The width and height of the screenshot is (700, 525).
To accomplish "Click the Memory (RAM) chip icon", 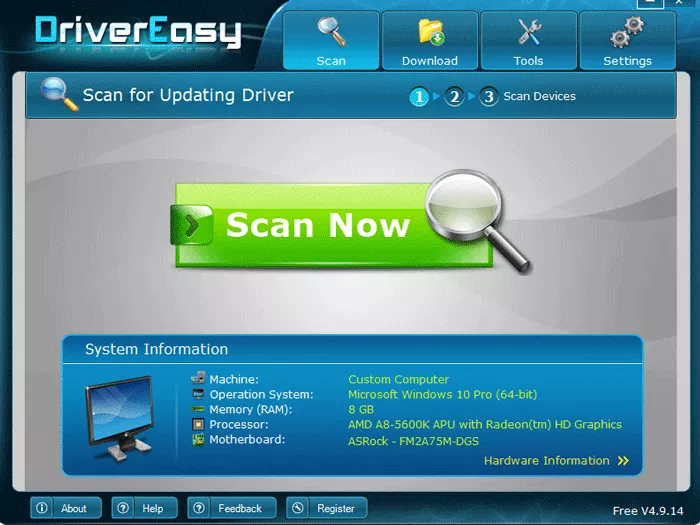I will click(198, 408).
